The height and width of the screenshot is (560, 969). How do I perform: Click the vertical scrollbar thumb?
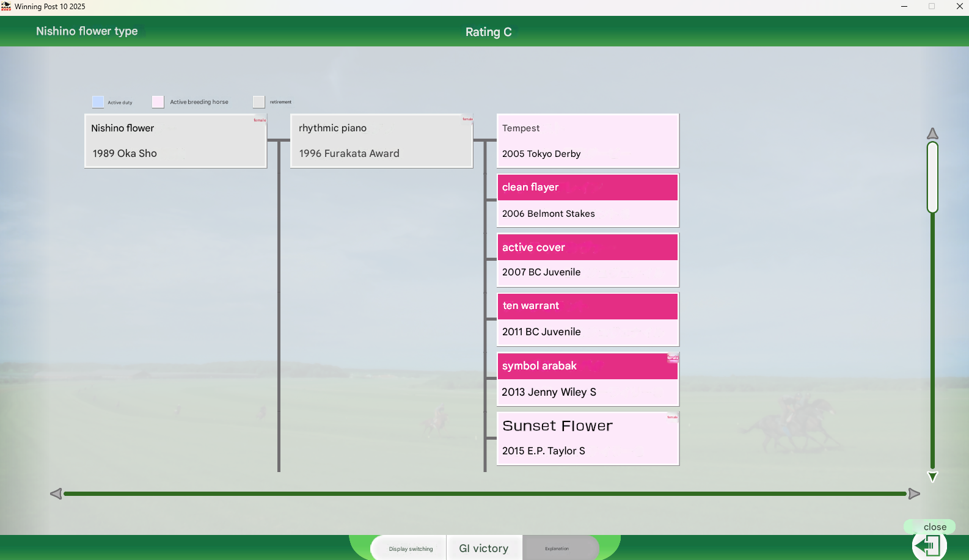[x=932, y=177]
